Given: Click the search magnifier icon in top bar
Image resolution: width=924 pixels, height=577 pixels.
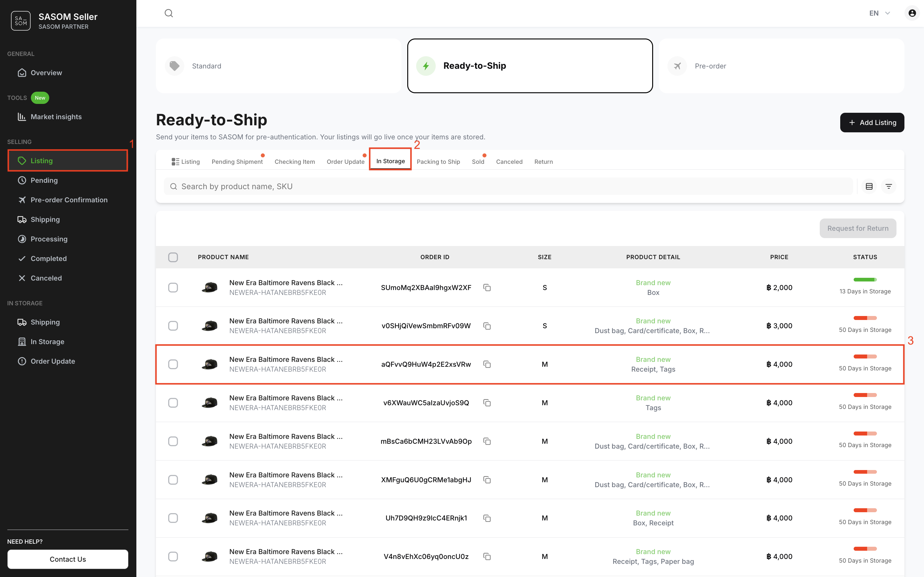Looking at the screenshot, I should pos(169,13).
